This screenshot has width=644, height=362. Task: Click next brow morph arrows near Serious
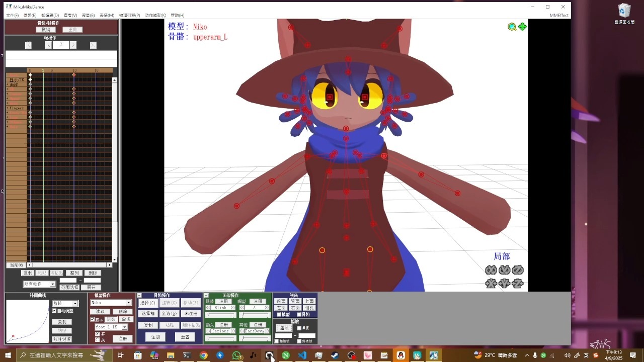[232, 331]
